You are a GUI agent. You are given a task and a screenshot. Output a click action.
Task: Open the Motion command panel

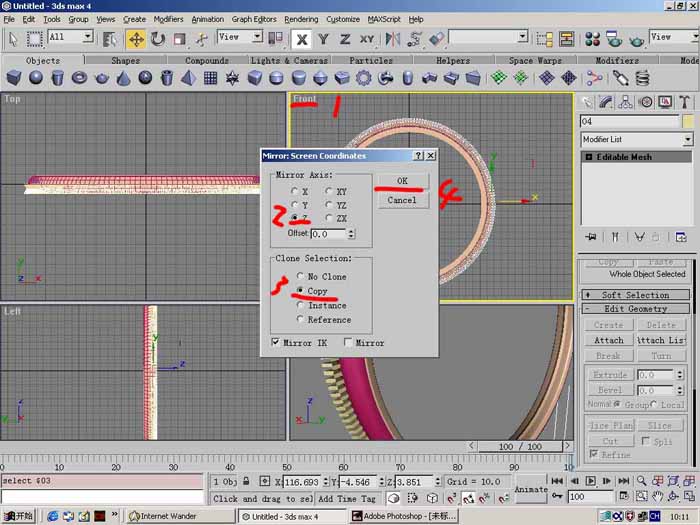click(646, 102)
